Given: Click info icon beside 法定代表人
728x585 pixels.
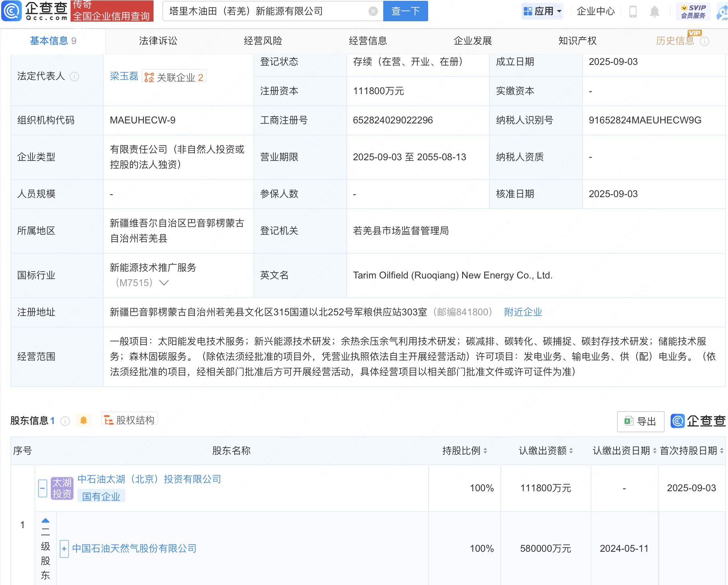Looking at the screenshot, I should click(75, 77).
